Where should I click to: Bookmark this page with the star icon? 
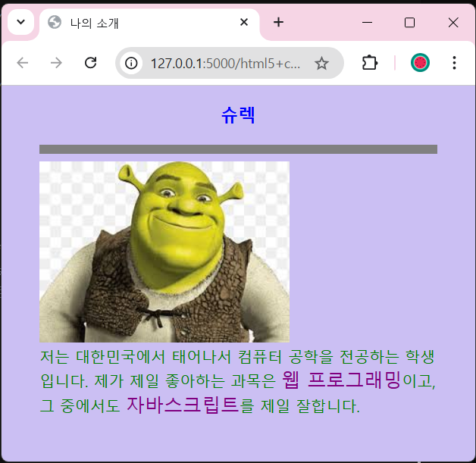(x=321, y=64)
